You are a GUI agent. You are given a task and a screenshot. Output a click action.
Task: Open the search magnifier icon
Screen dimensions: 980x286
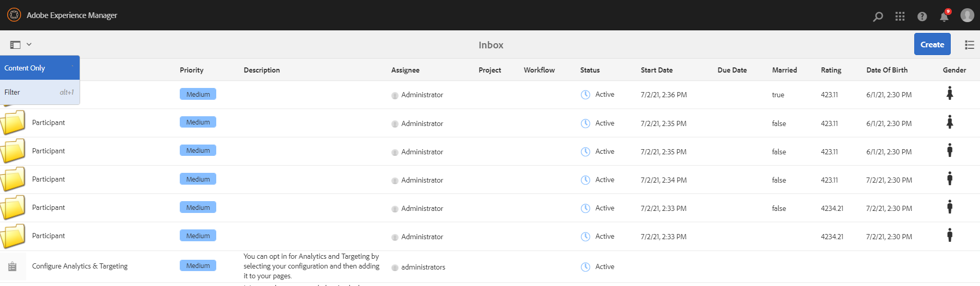(878, 16)
